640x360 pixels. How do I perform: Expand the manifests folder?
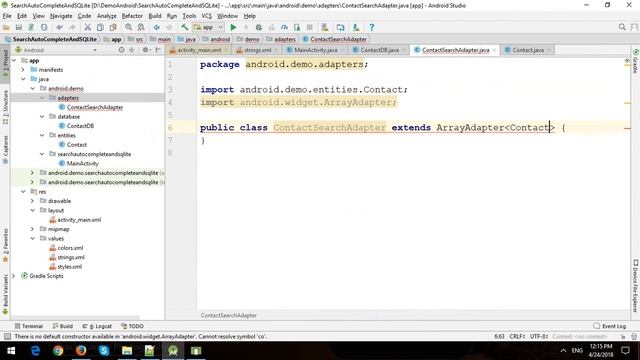[23, 70]
